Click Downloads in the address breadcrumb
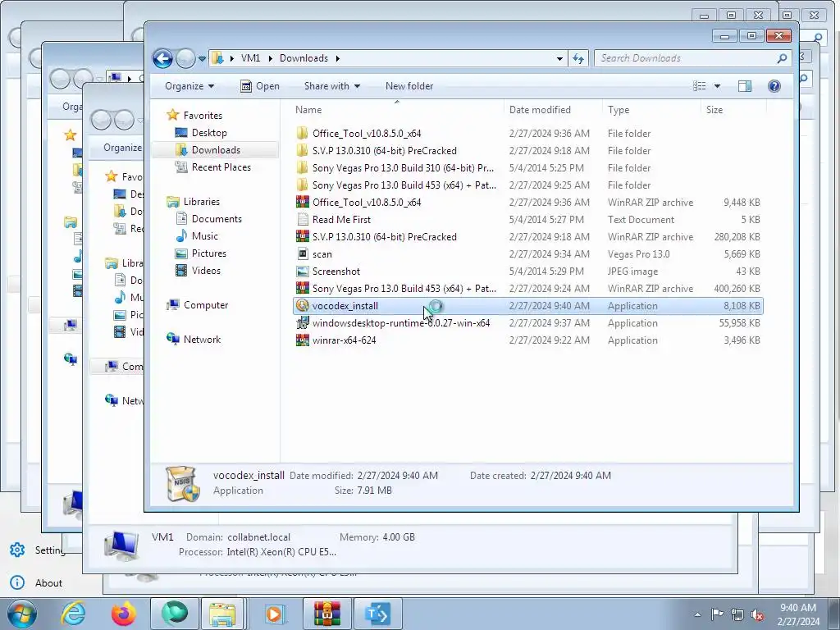840x630 pixels. (304, 58)
